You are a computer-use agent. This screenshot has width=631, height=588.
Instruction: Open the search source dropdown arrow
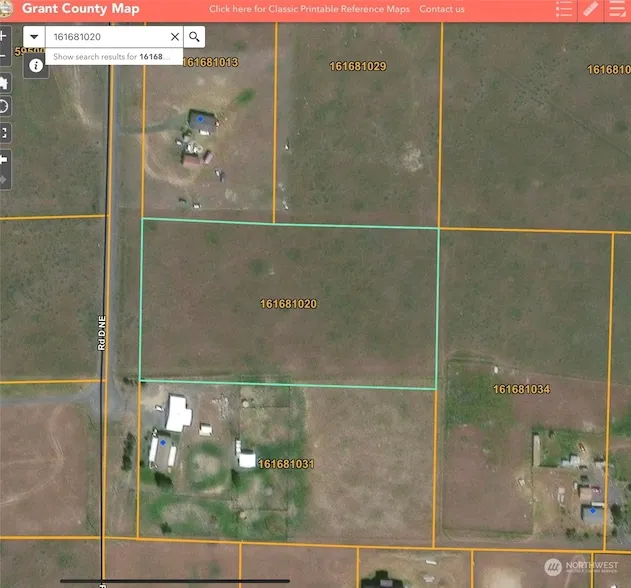(33, 37)
